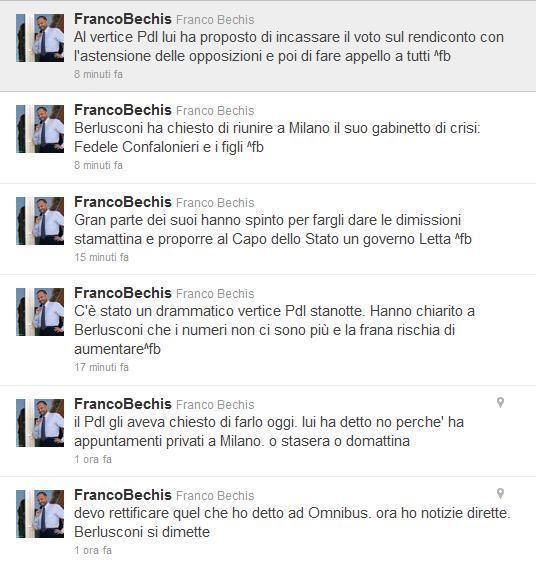
Task: Open avatar next to 'C'è stato un drammatico' tweet
Action: click(40, 312)
